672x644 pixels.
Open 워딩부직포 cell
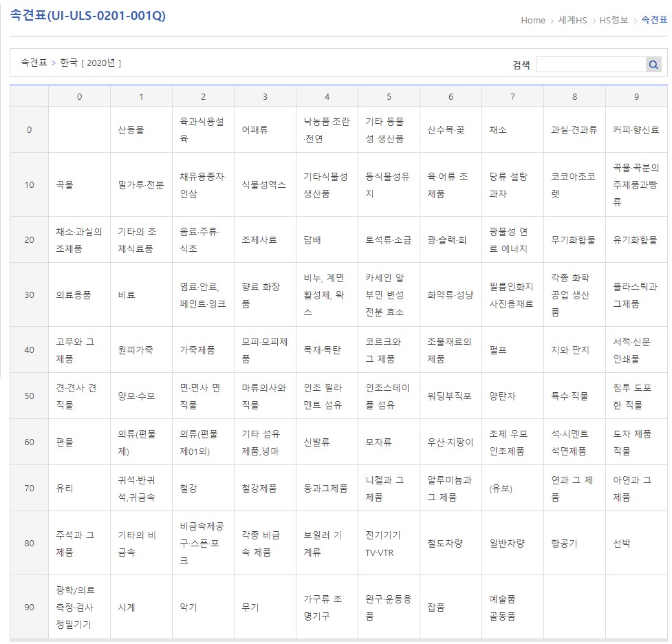coord(449,396)
